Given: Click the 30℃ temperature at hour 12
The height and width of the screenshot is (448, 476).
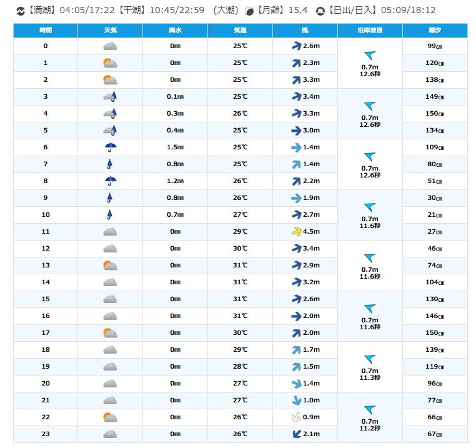Looking at the screenshot, I should point(240,249).
